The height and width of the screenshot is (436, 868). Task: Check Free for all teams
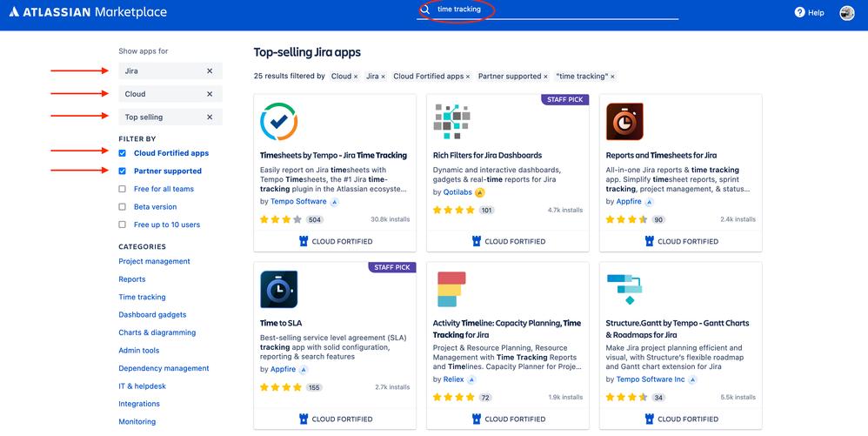pos(123,189)
